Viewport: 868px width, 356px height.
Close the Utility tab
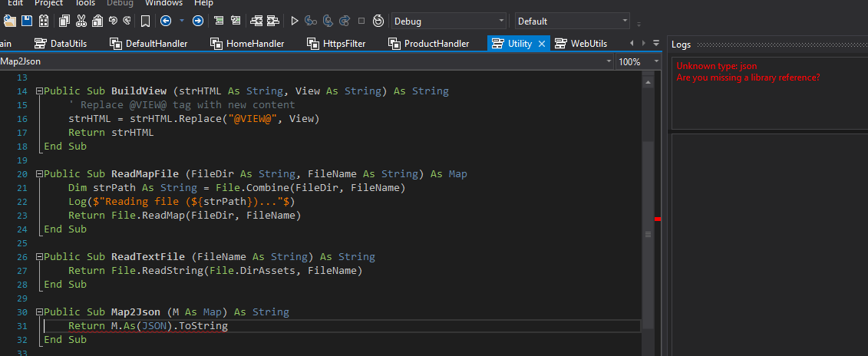(542, 44)
